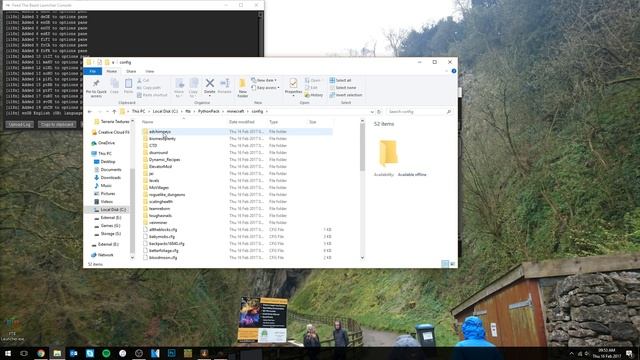Click Upload Log in launcher console

tap(19, 124)
